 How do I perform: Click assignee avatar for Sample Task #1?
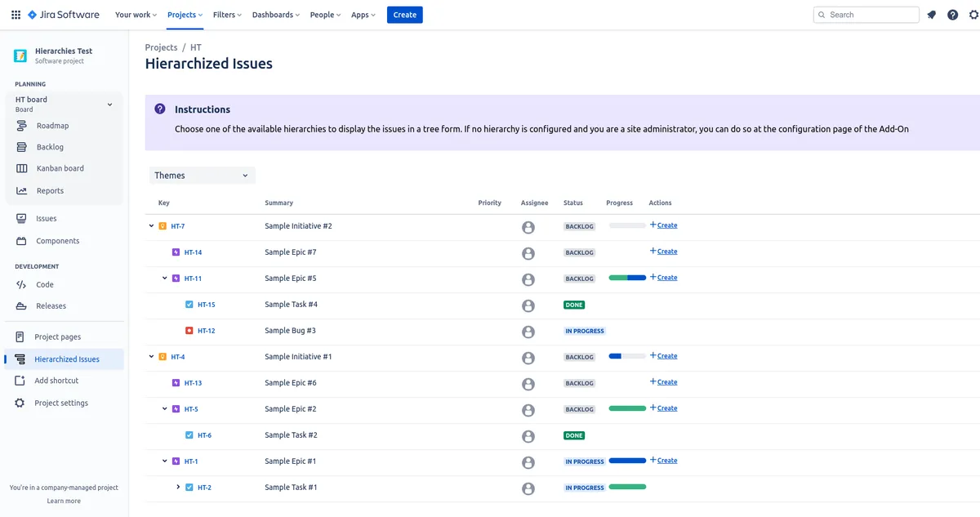point(528,488)
